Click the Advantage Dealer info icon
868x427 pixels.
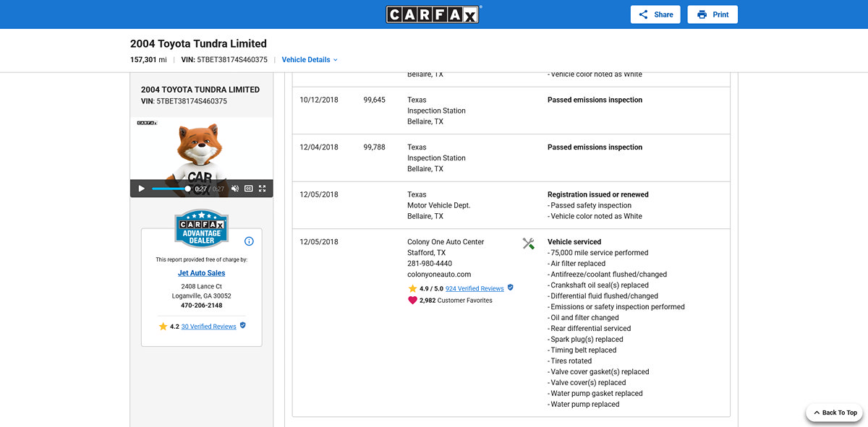[x=249, y=241]
